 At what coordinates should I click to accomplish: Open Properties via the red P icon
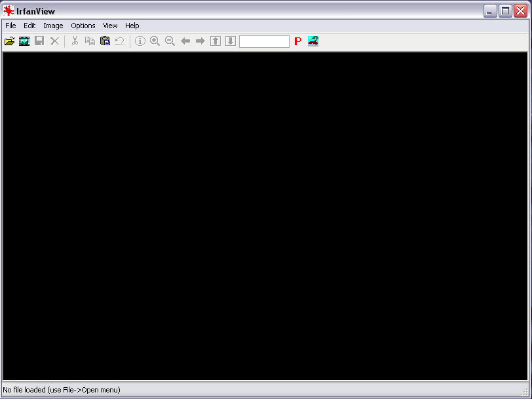[x=297, y=41]
